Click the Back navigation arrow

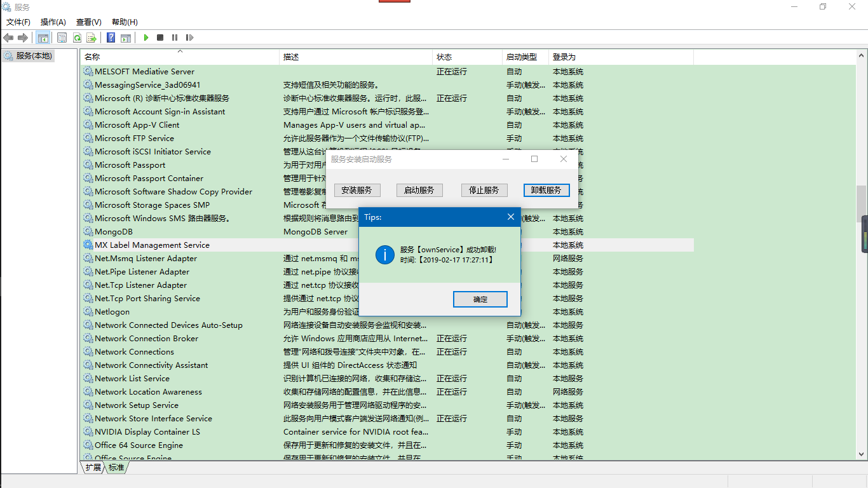[x=8, y=37]
